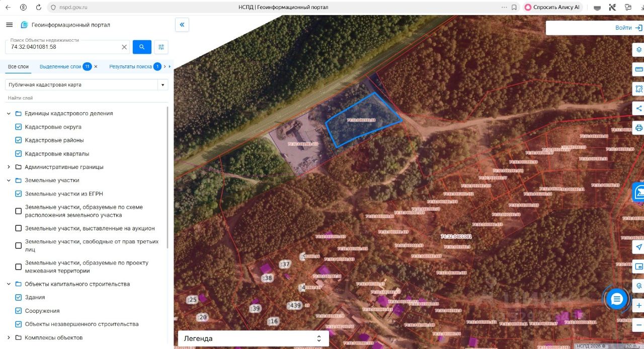644x349 pixels.
Task: Click the house marker labeled :439
Action: coord(294,305)
